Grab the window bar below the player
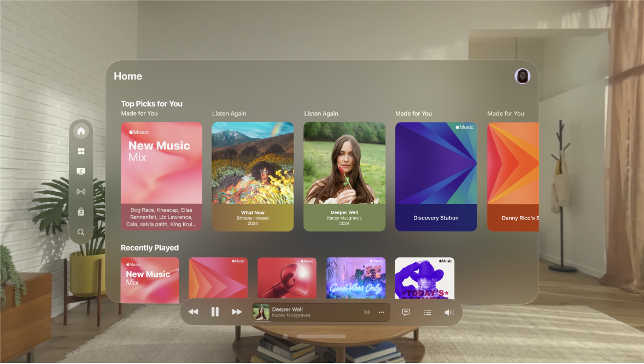644x364 pixels. [x=321, y=337]
